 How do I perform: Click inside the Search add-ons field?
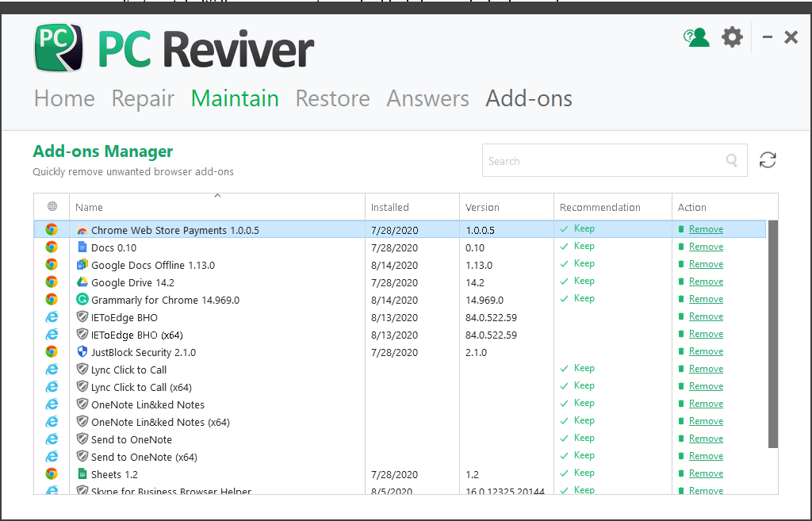pos(611,159)
